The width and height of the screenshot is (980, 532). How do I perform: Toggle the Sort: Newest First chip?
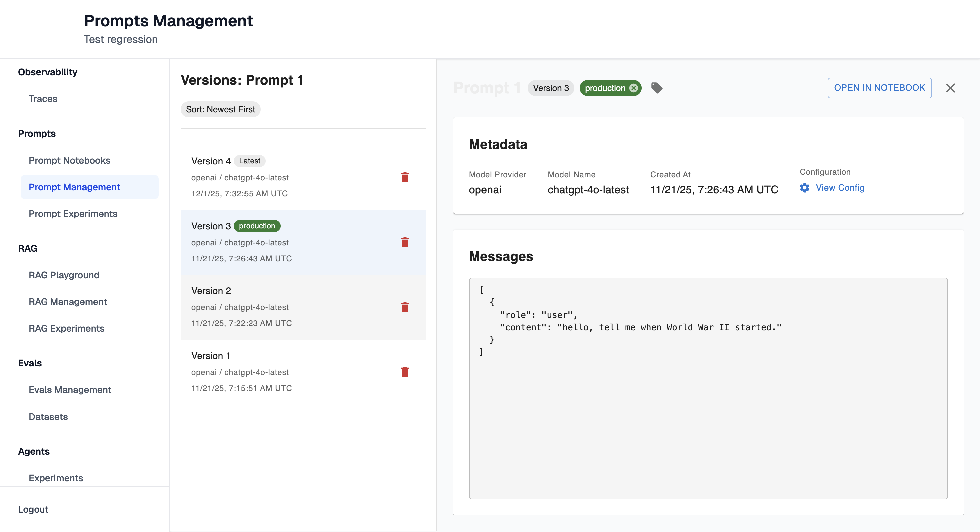point(220,109)
